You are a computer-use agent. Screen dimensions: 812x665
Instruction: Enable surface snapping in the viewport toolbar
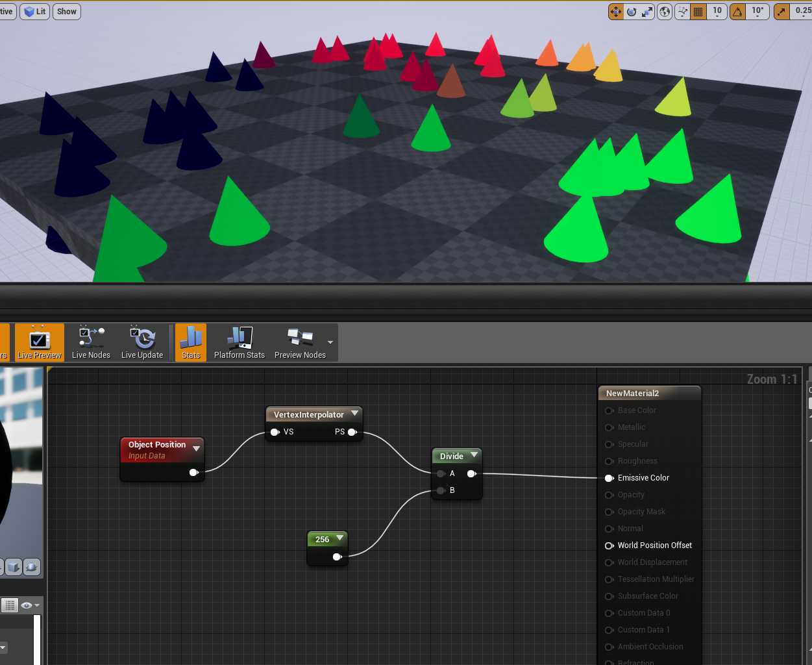[682, 11]
